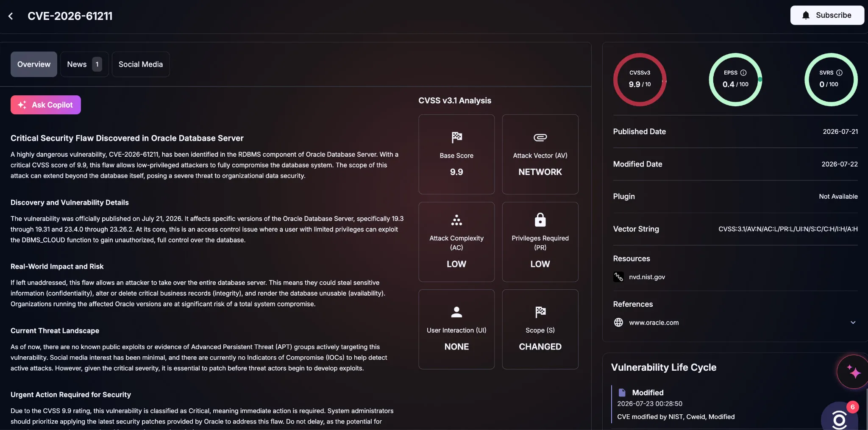Click 'CVE modified by NIST, Cweid, Modified' text
The height and width of the screenshot is (430, 868).
coord(676,417)
